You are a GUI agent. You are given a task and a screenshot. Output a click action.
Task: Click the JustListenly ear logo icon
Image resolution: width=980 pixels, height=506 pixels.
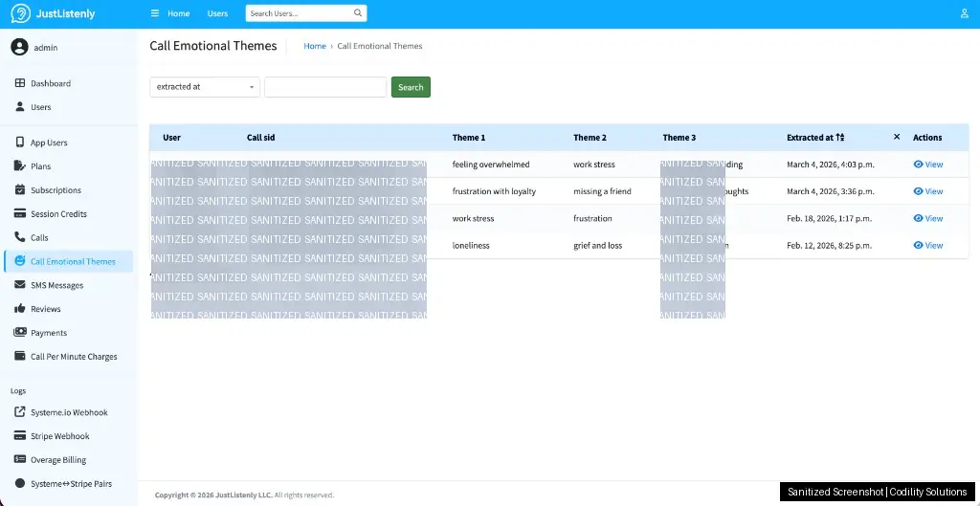pyautogui.click(x=21, y=13)
